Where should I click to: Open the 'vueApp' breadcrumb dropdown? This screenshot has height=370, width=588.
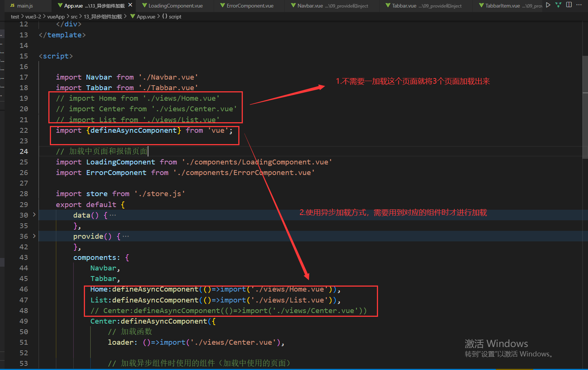pos(56,17)
